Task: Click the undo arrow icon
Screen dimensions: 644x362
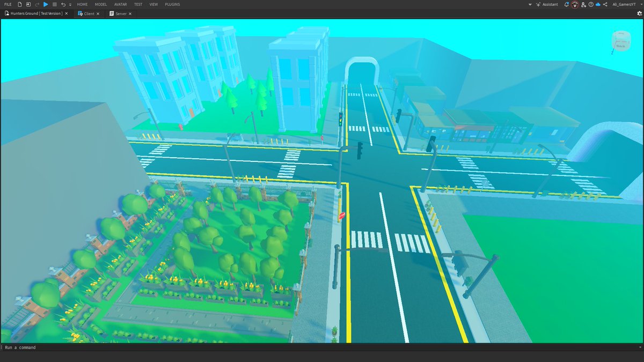Action: tap(63, 4)
